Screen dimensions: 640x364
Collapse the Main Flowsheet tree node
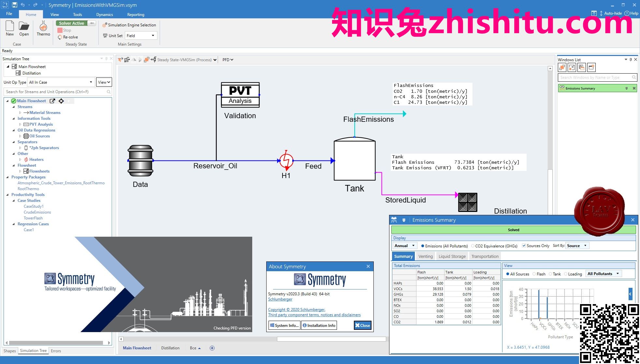(7, 101)
